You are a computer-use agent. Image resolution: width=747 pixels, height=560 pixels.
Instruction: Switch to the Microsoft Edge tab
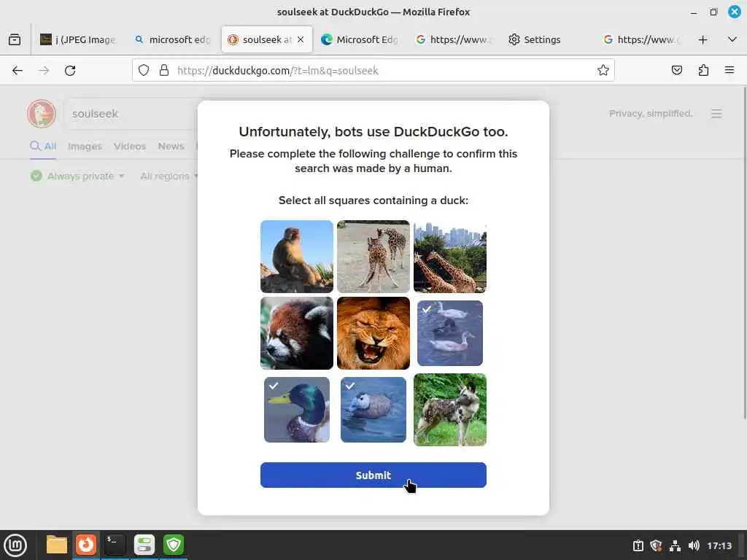click(x=360, y=39)
